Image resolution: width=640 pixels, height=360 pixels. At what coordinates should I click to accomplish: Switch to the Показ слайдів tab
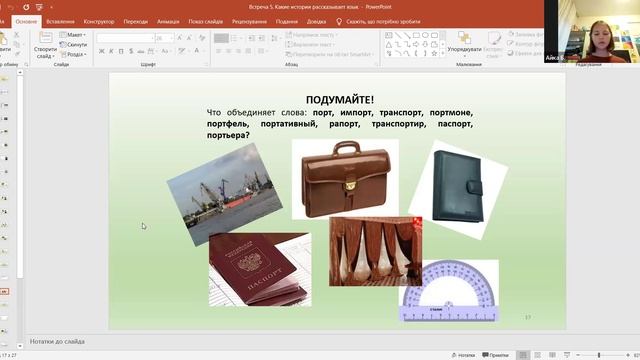pyautogui.click(x=206, y=22)
